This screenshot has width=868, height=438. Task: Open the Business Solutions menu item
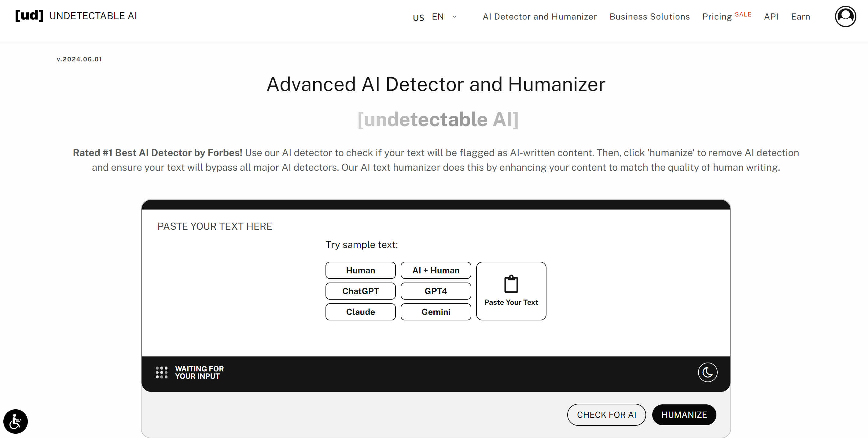pos(649,16)
